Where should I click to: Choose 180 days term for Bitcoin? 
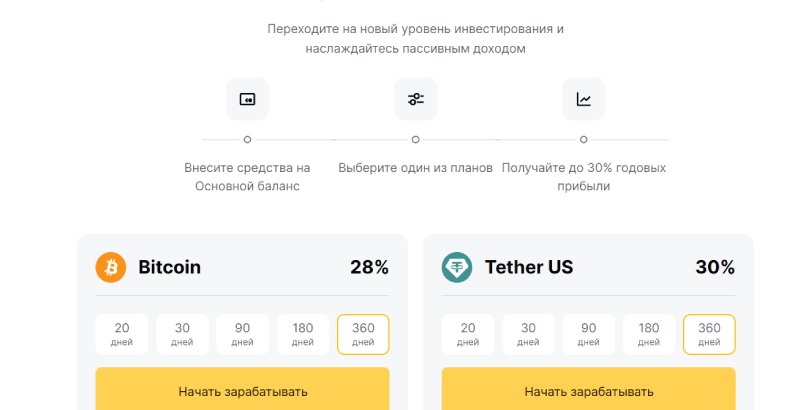[x=303, y=334]
